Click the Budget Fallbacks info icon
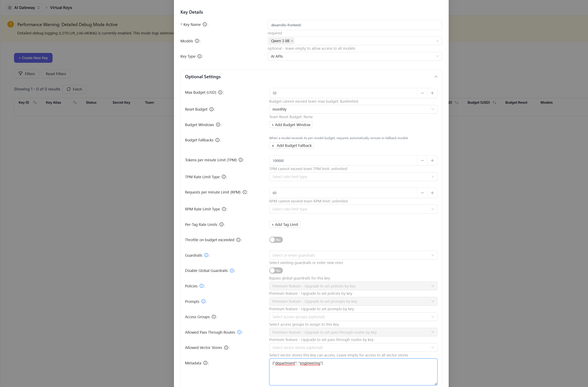The image size is (588, 387). pyautogui.click(x=217, y=140)
